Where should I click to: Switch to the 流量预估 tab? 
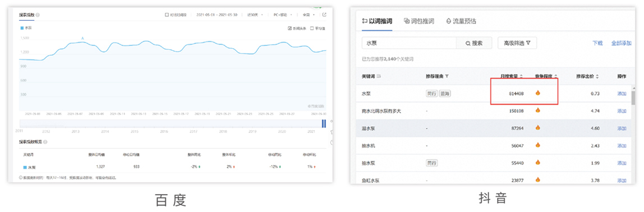pyautogui.click(x=461, y=21)
